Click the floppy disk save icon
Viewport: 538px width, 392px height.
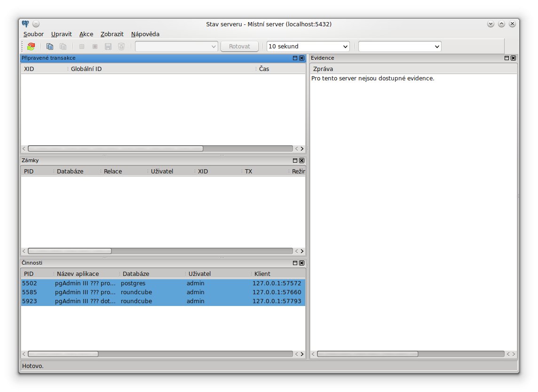[108, 47]
